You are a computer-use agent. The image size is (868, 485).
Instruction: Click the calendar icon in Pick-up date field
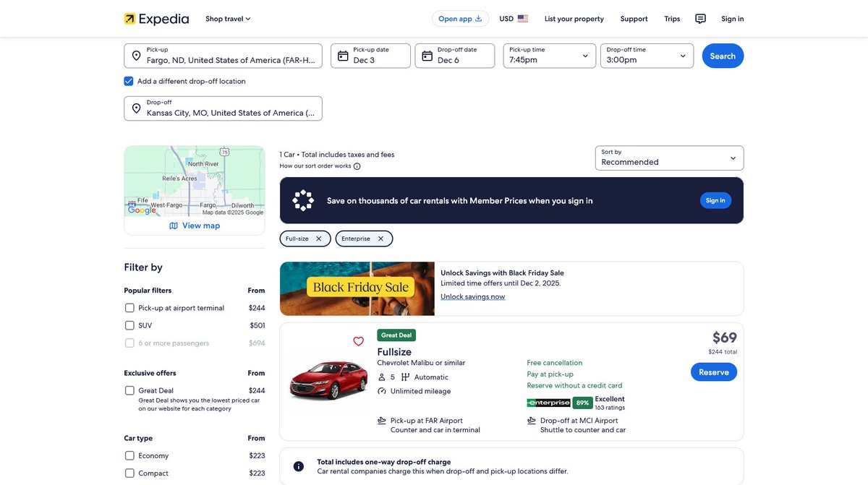344,56
